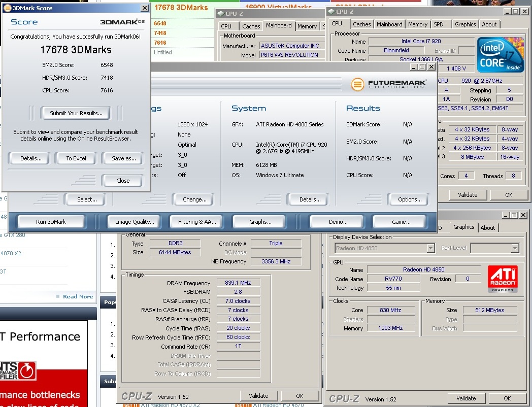Click the processor name Intel Core i7 920

point(421,41)
